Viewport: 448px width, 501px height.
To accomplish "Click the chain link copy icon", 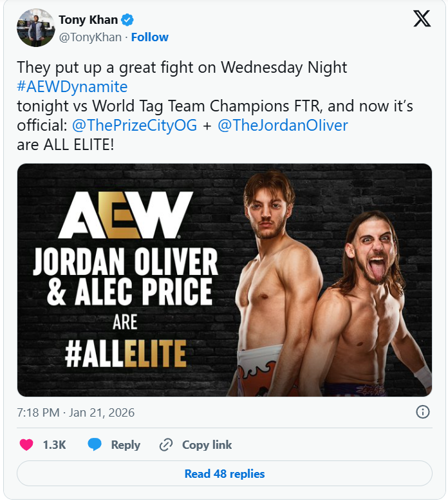I will coord(166,445).
